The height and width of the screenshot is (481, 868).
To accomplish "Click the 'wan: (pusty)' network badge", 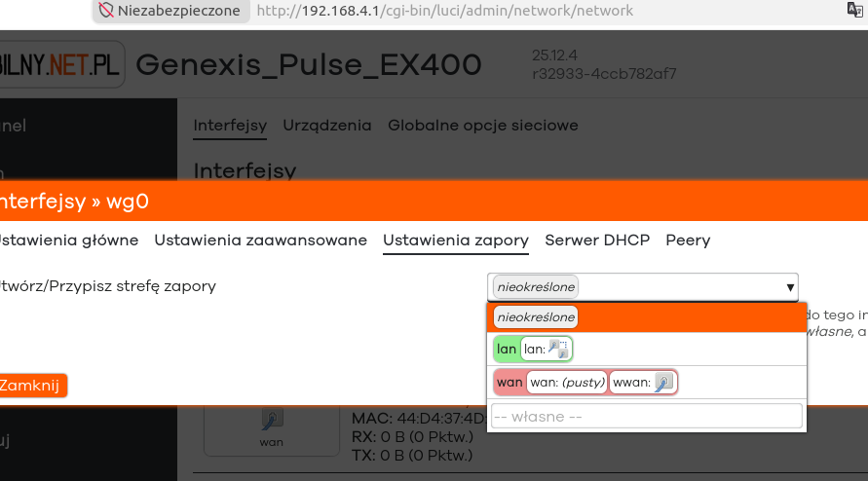I will tap(567, 382).
